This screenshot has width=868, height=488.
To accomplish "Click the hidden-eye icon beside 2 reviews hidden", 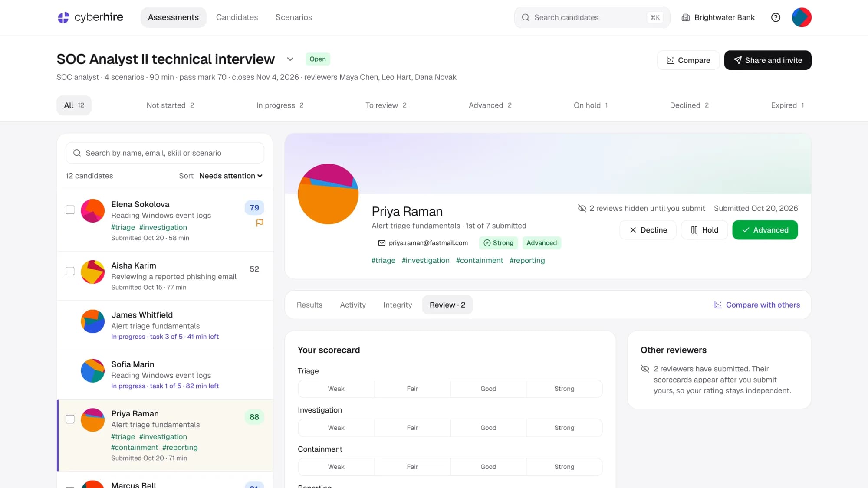I will 582,208.
